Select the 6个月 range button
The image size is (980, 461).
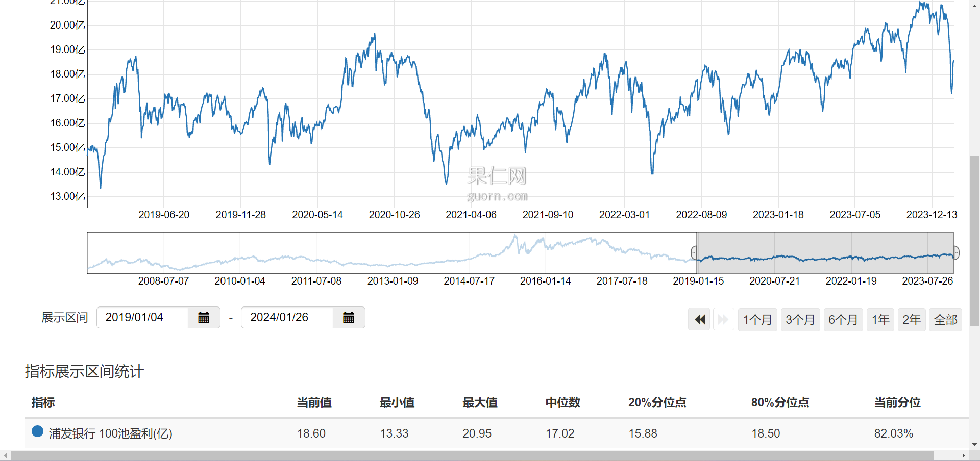click(x=843, y=320)
